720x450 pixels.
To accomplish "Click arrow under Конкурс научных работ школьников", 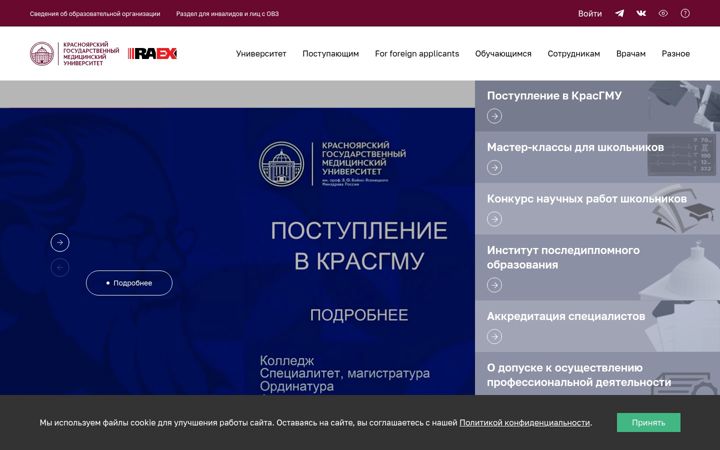I will click(495, 219).
